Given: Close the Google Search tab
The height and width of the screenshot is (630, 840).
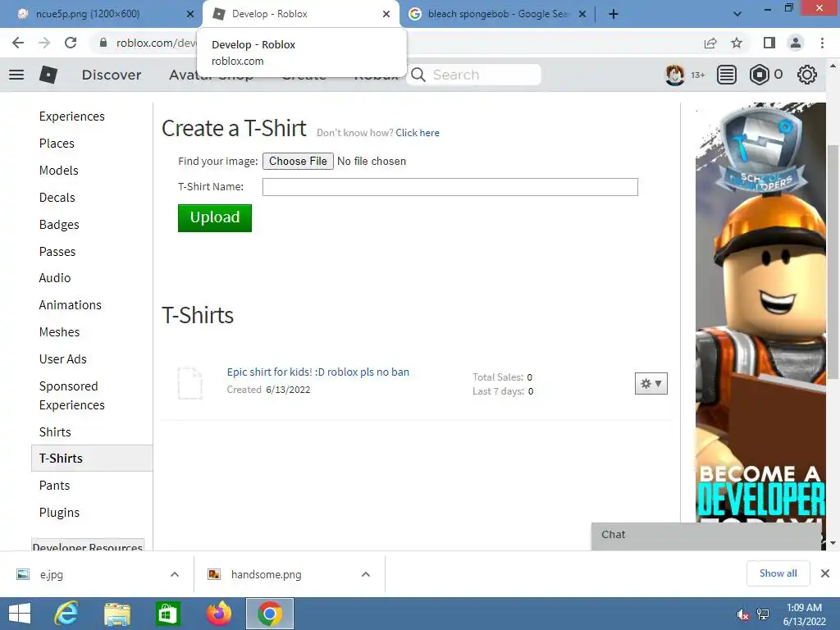Looking at the screenshot, I should click(582, 14).
